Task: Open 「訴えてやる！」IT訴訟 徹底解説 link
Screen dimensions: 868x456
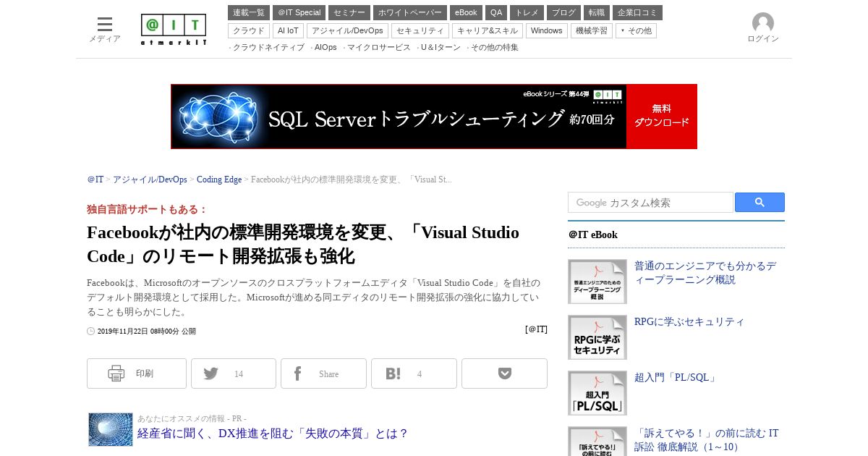Action: pyautogui.click(x=707, y=440)
